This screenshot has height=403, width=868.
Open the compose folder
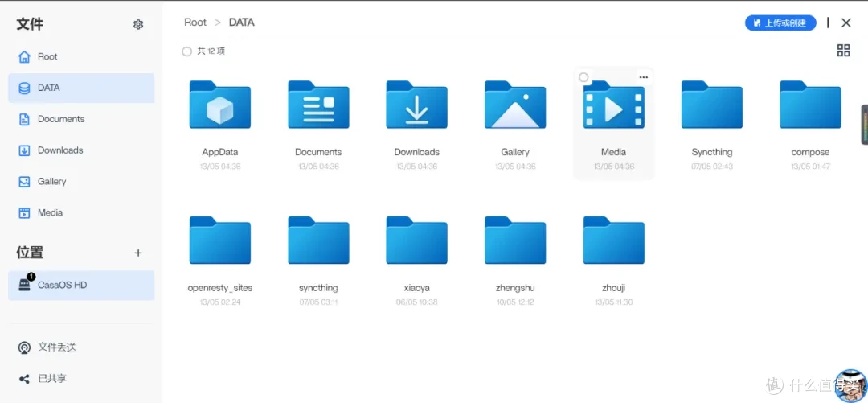(810, 105)
